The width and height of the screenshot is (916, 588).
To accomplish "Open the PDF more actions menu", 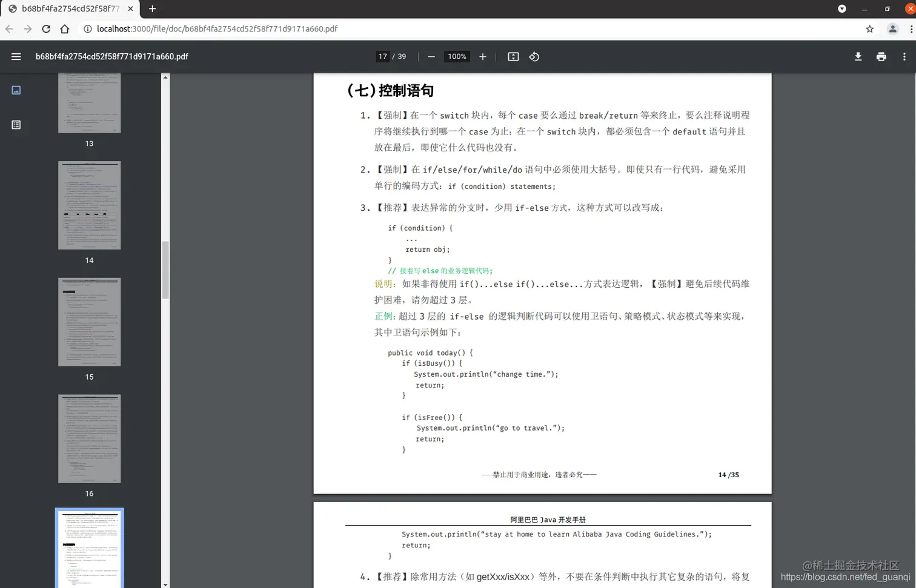I will point(904,56).
